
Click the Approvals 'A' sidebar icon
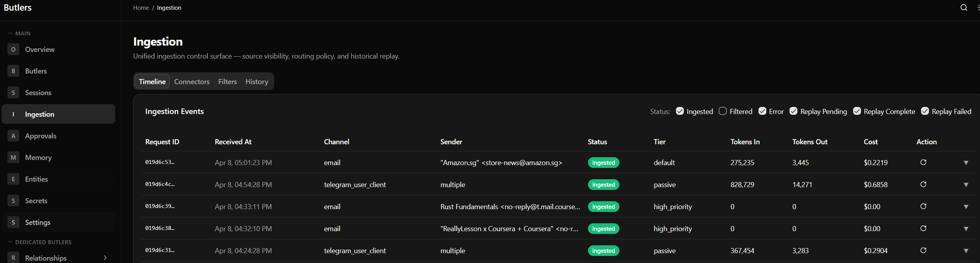[x=13, y=136]
